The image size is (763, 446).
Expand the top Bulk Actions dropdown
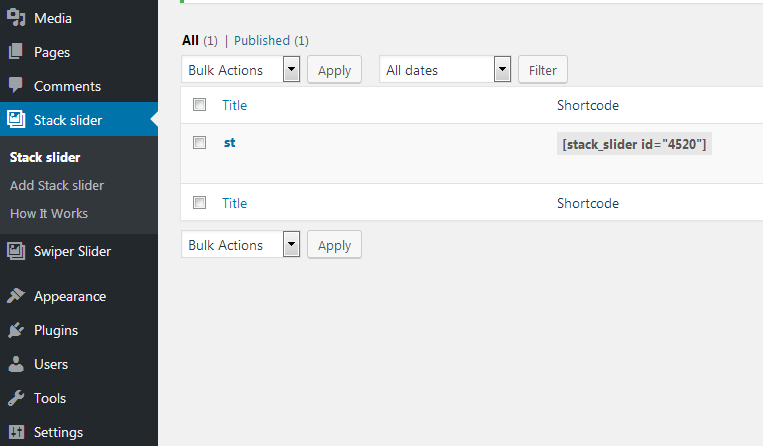[x=240, y=70]
